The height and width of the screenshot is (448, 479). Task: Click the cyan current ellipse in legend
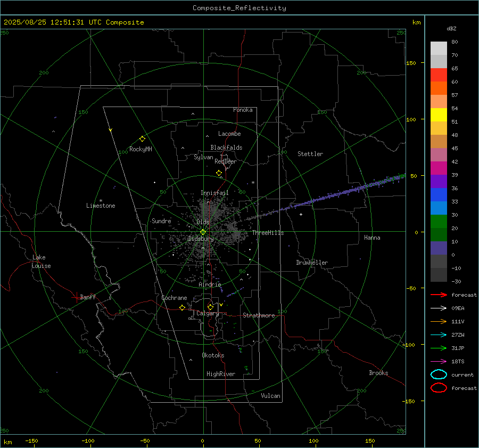click(x=439, y=374)
